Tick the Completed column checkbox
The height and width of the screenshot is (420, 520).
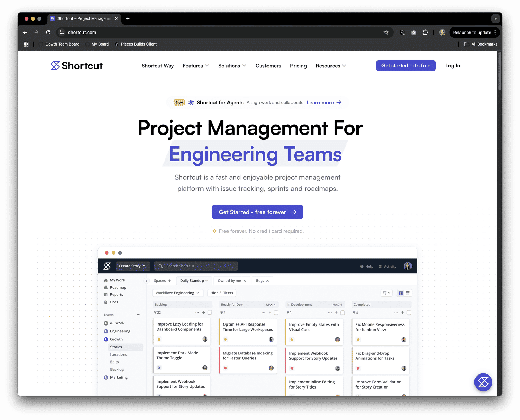tap(409, 313)
